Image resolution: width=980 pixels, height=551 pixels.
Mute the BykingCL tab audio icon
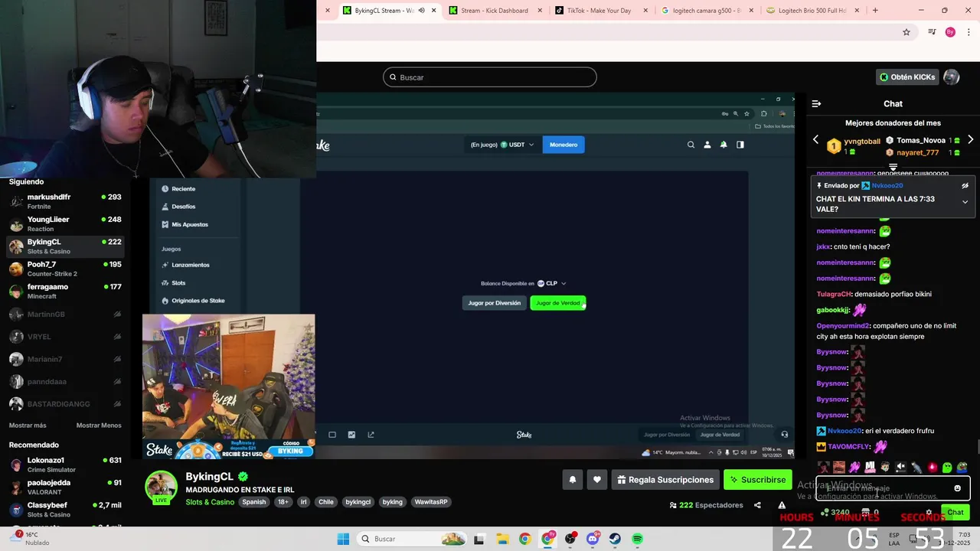coord(421,11)
